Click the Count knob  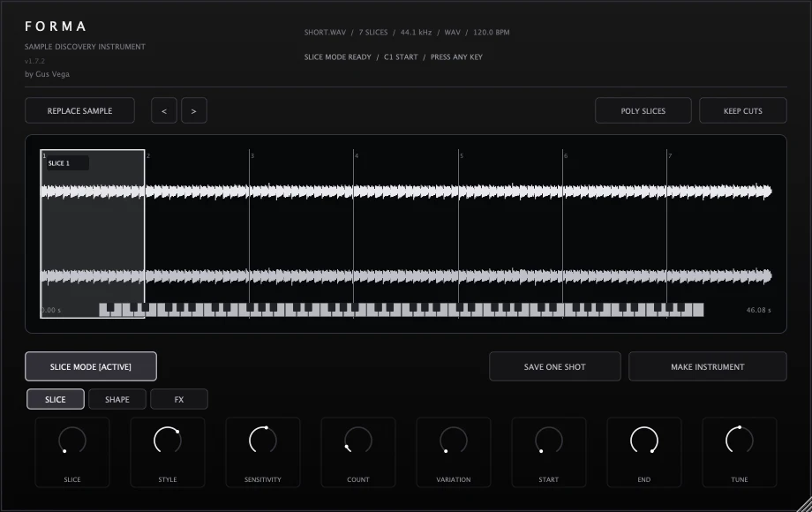coord(357,440)
